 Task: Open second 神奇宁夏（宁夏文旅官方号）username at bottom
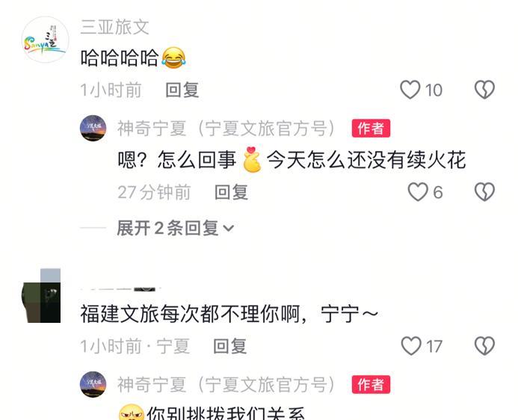(226, 385)
